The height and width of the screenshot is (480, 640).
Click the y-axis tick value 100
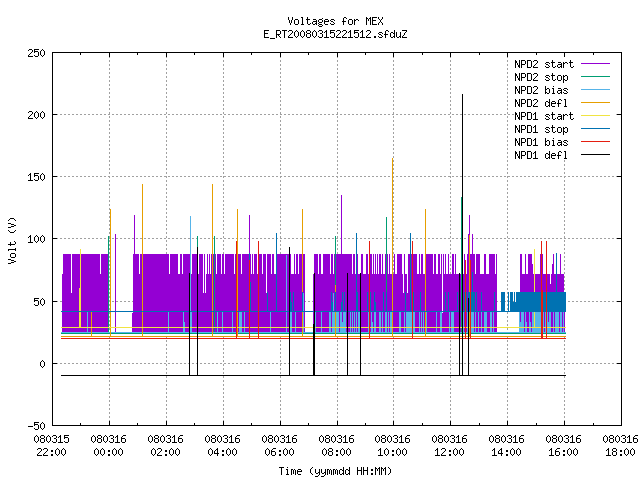(x=36, y=239)
